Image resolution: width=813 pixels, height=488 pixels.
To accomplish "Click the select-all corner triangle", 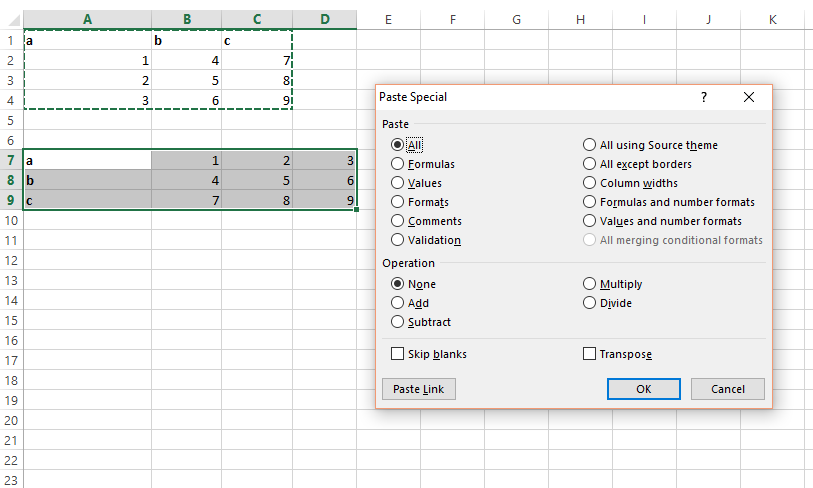I will pos(15,20).
